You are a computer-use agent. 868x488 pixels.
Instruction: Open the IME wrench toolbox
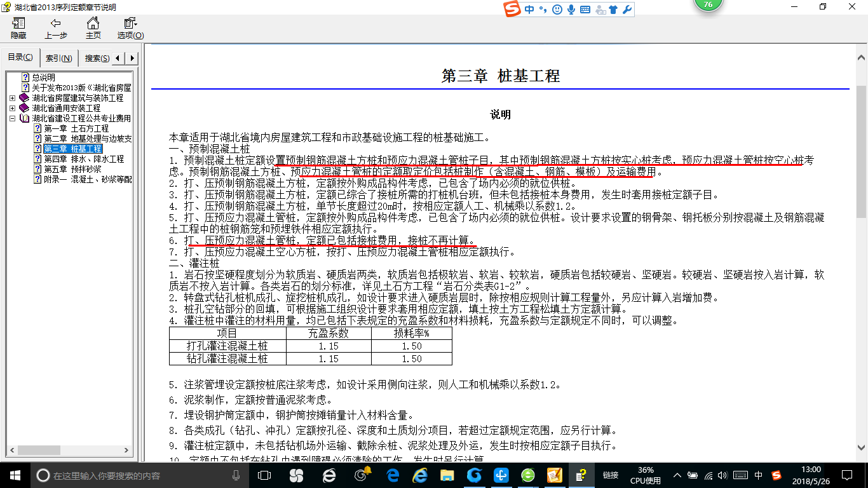[627, 10]
